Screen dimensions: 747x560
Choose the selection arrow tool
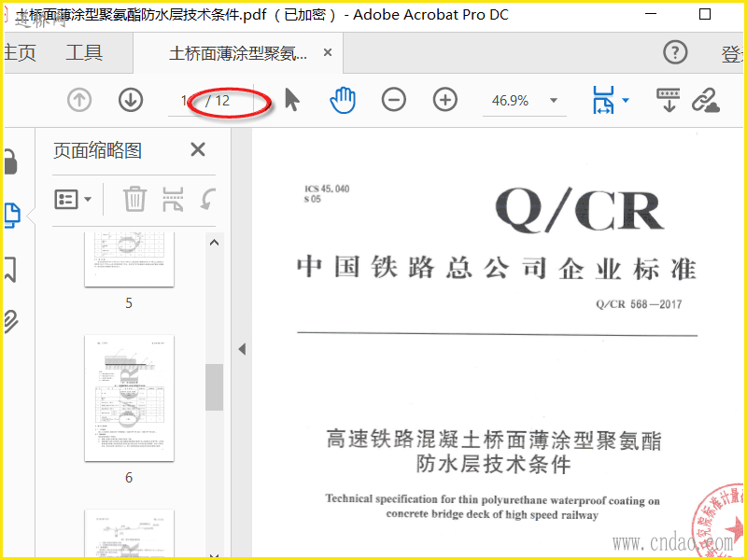292,100
